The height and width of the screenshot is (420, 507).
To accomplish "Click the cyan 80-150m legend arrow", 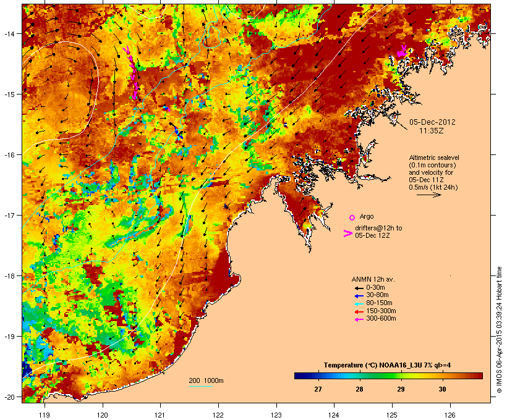I will click(x=359, y=304).
